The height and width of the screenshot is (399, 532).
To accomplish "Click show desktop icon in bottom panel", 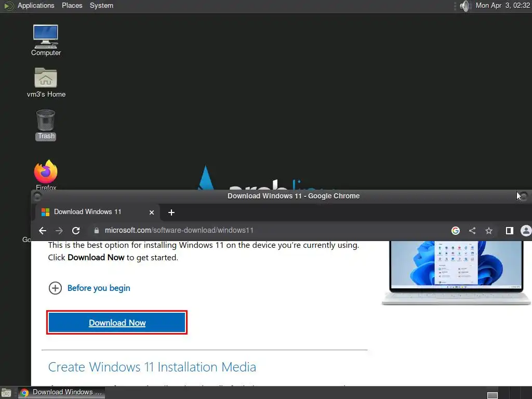I will coord(6,393).
